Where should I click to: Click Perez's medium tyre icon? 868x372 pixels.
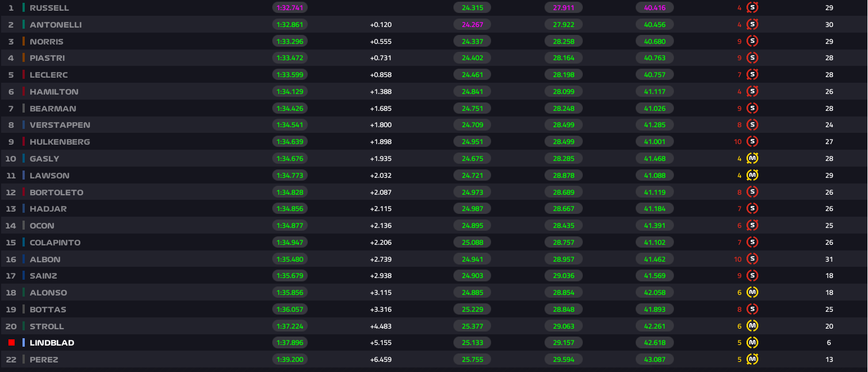tap(752, 360)
